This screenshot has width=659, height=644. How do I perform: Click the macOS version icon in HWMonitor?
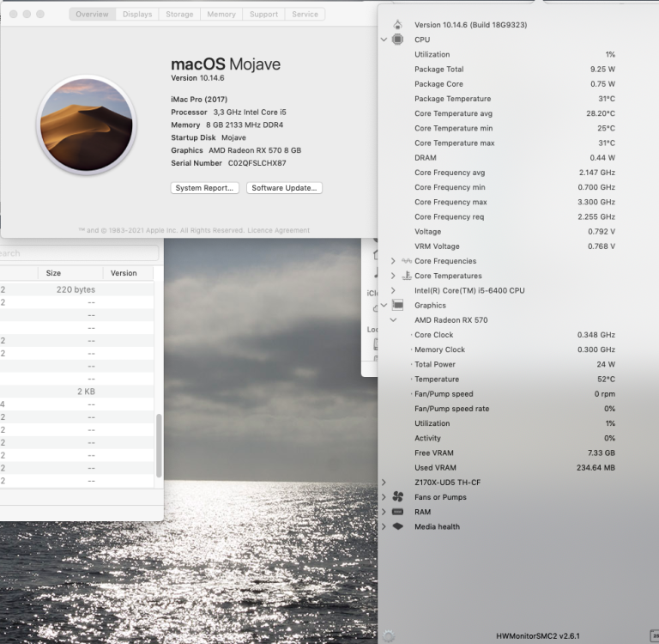click(397, 24)
